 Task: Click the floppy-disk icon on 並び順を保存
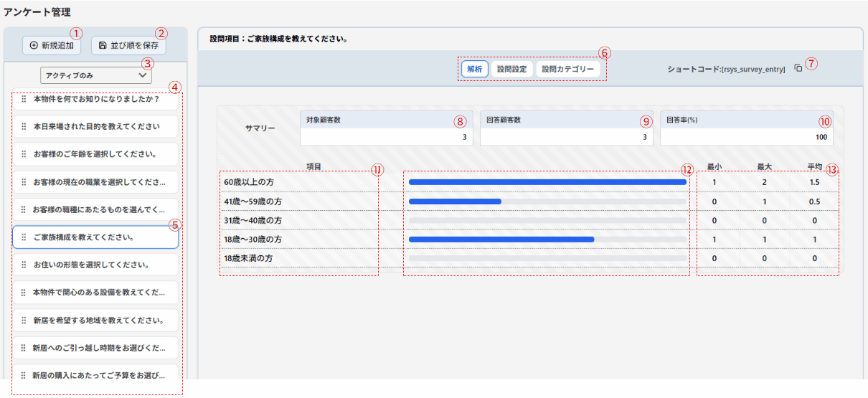point(103,45)
